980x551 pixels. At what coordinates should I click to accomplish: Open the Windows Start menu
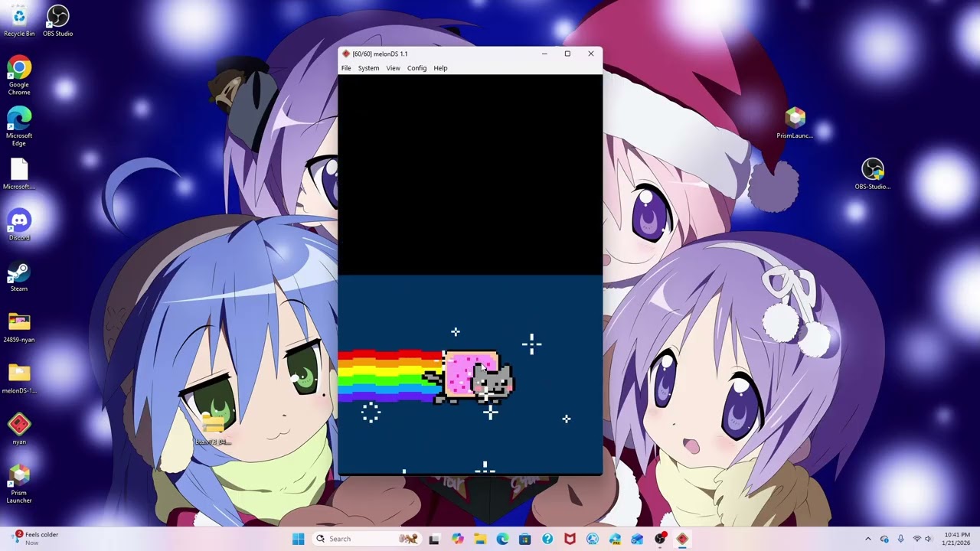(x=298, y=539)
